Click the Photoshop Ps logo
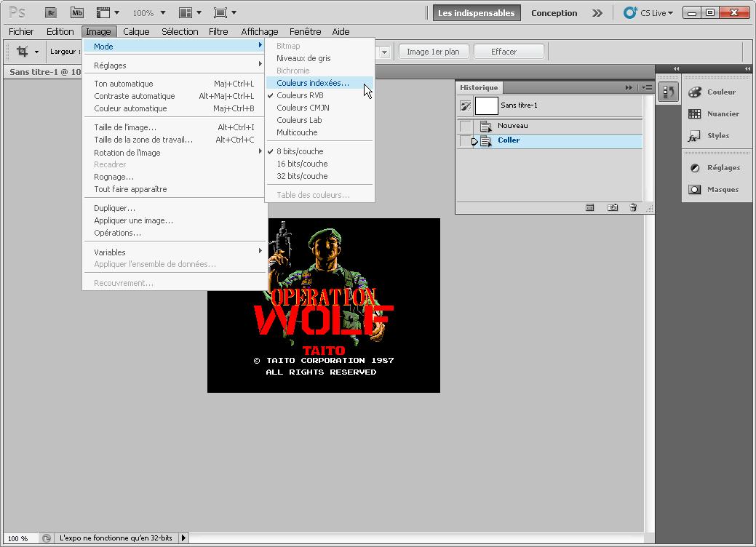Screen dimensions: 756x547 (x=17, y=12)
